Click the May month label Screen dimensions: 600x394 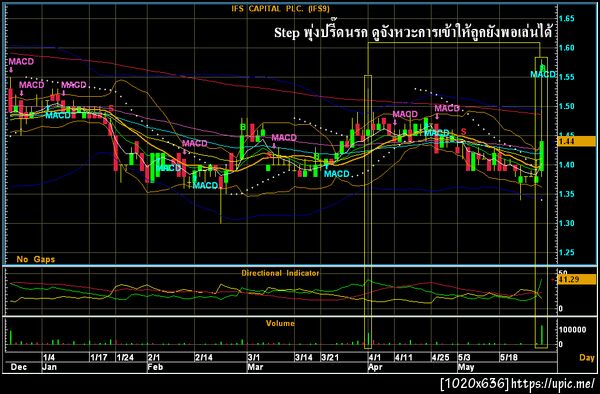(x=466, y=367)
